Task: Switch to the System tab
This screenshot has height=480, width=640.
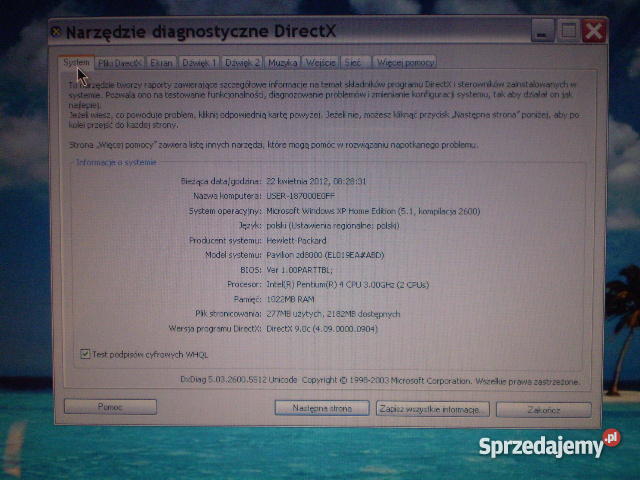Action: [76, 62]
